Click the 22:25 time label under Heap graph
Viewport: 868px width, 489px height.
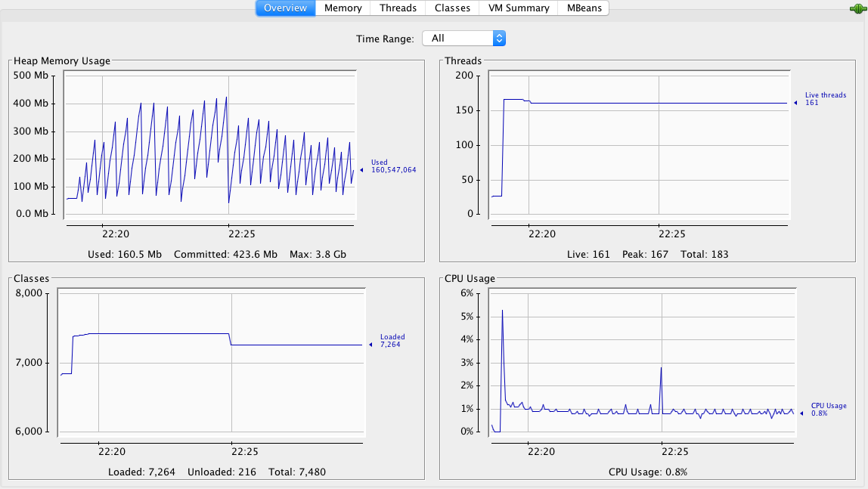(228, 234)
